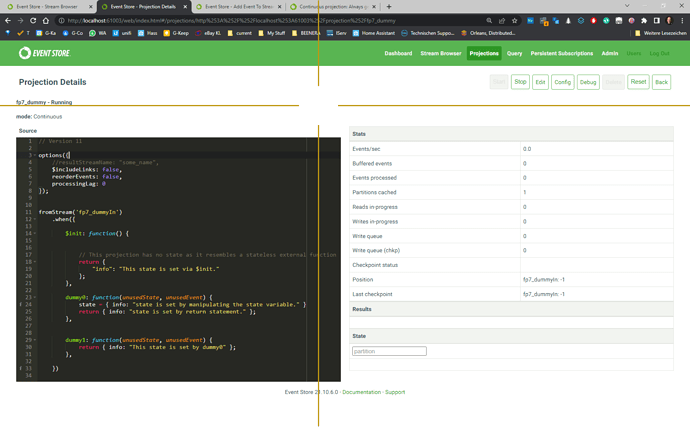
Task: Click the zoom magnifier icon in address bar
Action: click(489, 21)
